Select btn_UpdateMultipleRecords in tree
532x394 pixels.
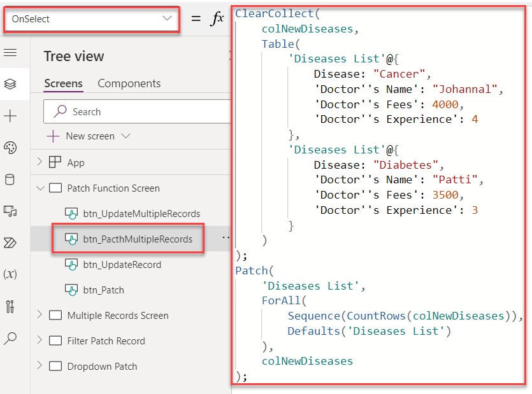[141, 214]
